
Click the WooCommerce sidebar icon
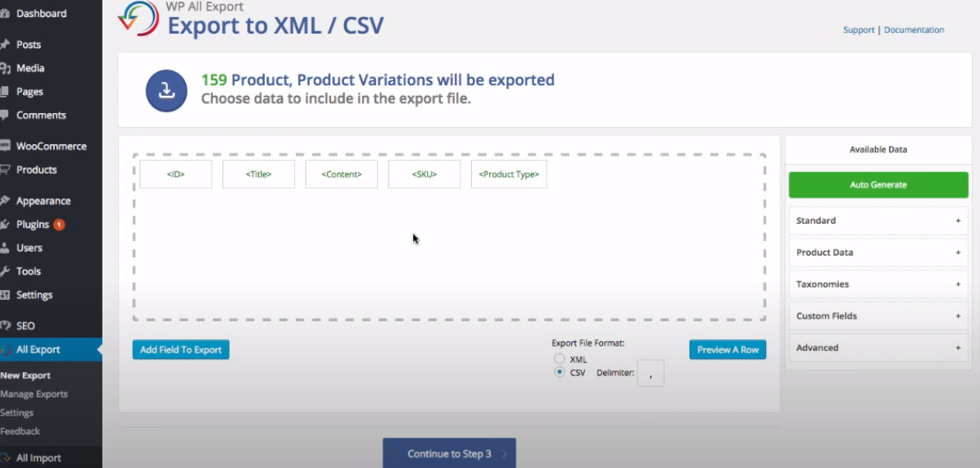pos(4,146)
